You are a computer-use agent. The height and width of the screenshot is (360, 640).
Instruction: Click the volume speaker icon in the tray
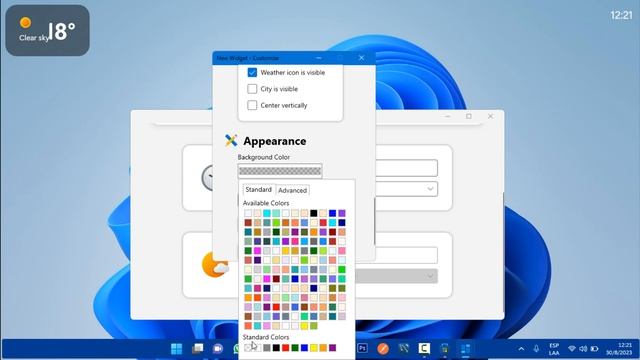click(x=583, y=349)
